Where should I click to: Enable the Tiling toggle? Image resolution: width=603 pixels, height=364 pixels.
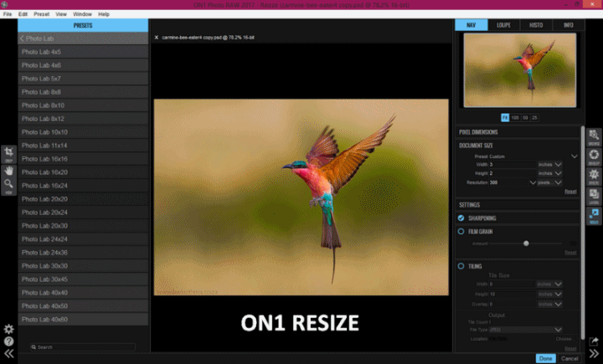click(x=461, y=266)
